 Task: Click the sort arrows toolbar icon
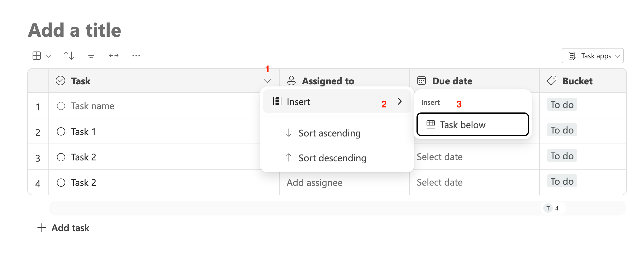coord(69,56)
